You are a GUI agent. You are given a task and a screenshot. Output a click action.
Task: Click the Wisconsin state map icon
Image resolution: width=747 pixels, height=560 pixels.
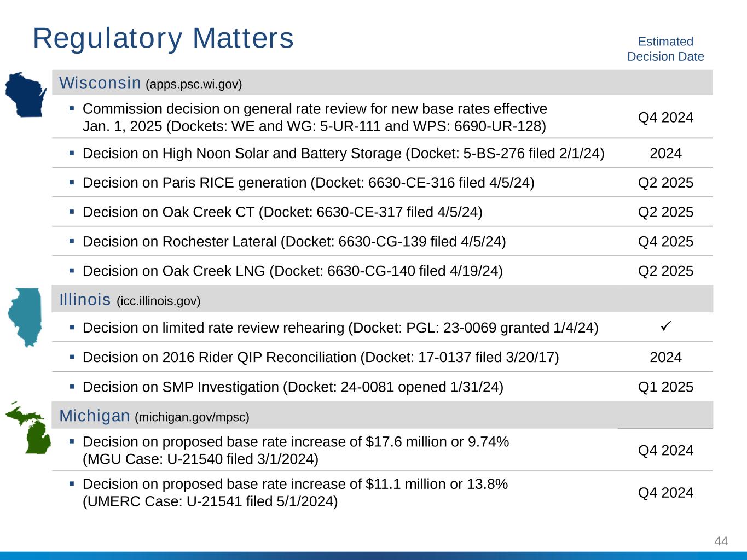click(x=25, y=95)
